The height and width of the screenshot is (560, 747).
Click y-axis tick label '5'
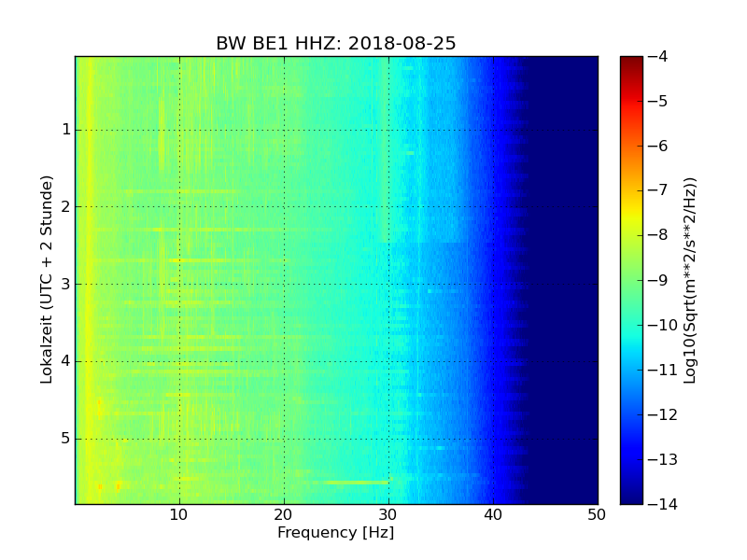click(66, 438)
